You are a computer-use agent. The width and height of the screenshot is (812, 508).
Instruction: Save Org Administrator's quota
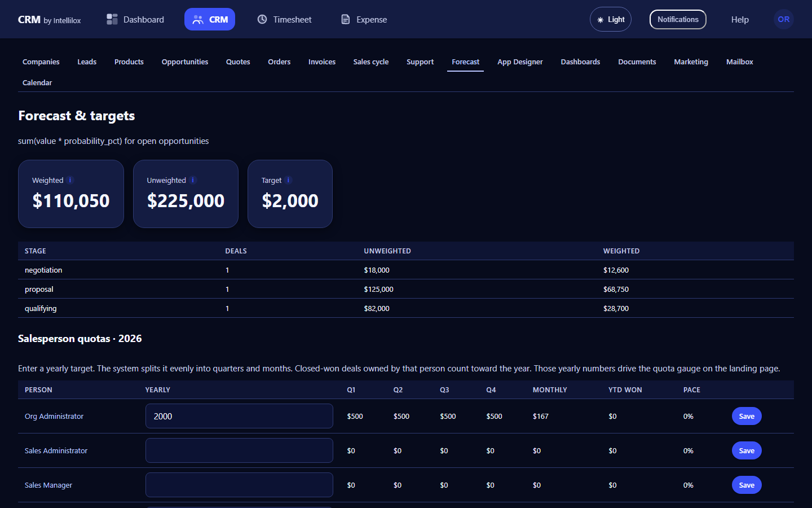747,416
